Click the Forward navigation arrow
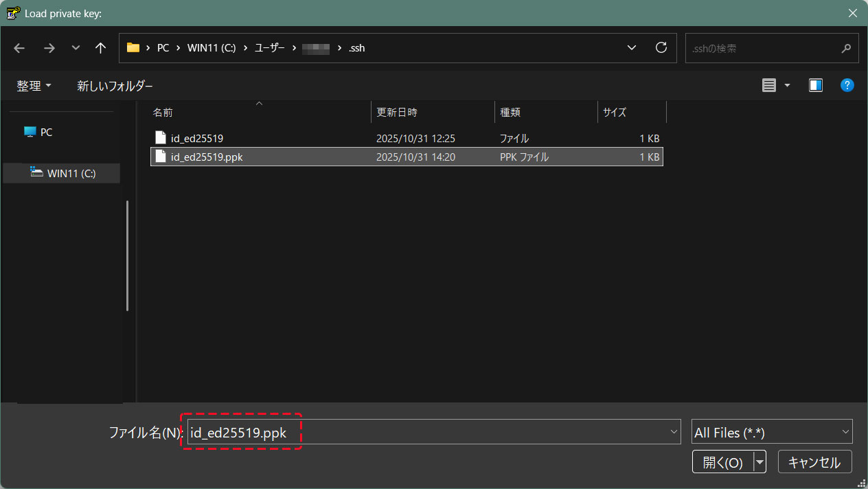The image size is (868, 489). (49, 48)
